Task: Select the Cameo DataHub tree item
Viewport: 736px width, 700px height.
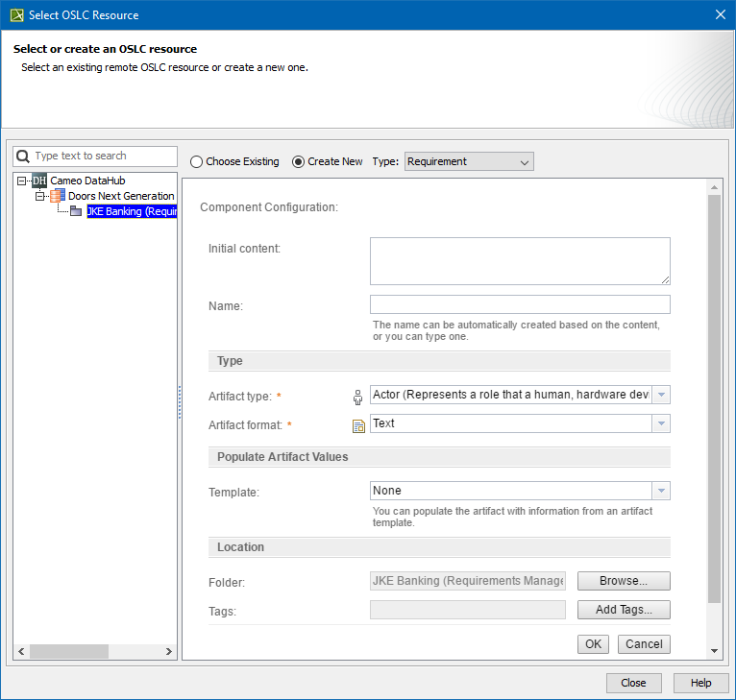Action: (x=87, y=181)
